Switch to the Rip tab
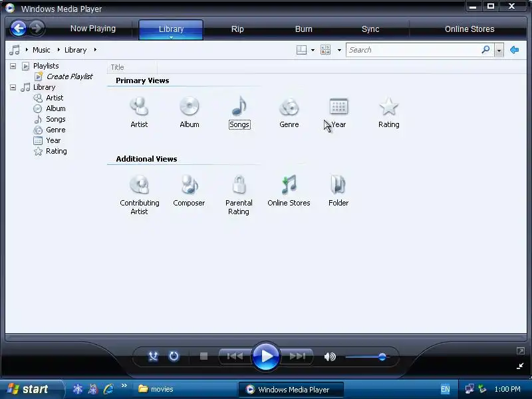This screenshot has width=532, height=399. click(x=237, y=29)
